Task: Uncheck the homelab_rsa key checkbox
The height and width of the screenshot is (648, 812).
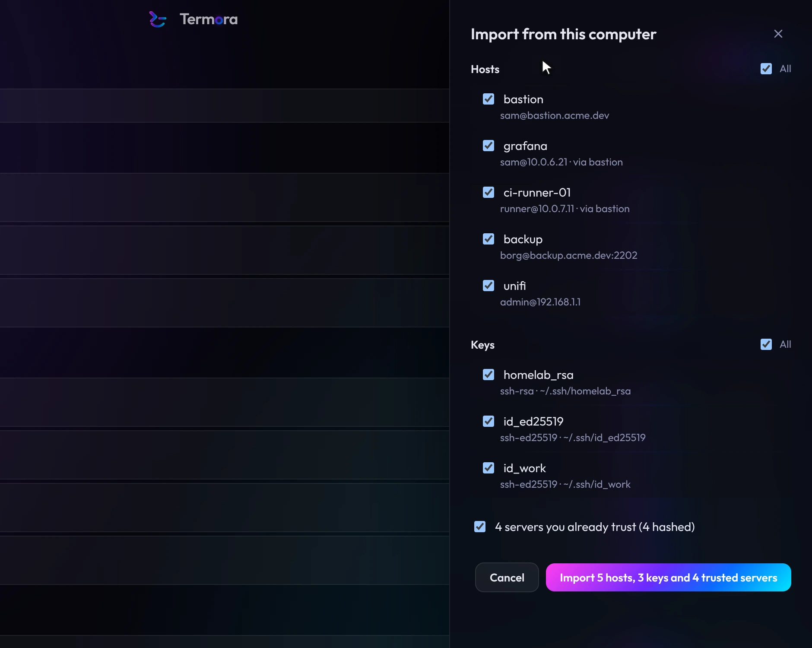Action: coord(488,375)
